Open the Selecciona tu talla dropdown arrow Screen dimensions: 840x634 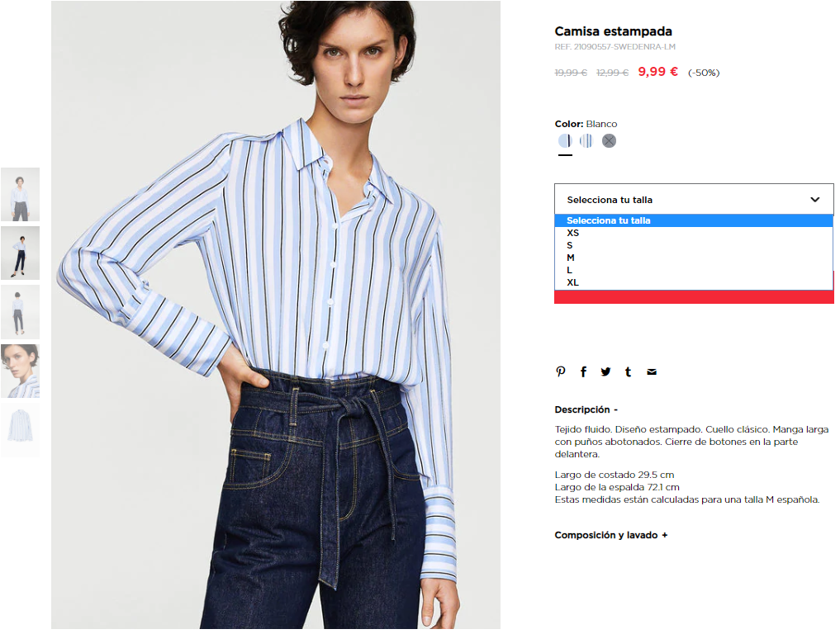coord(815,200)
